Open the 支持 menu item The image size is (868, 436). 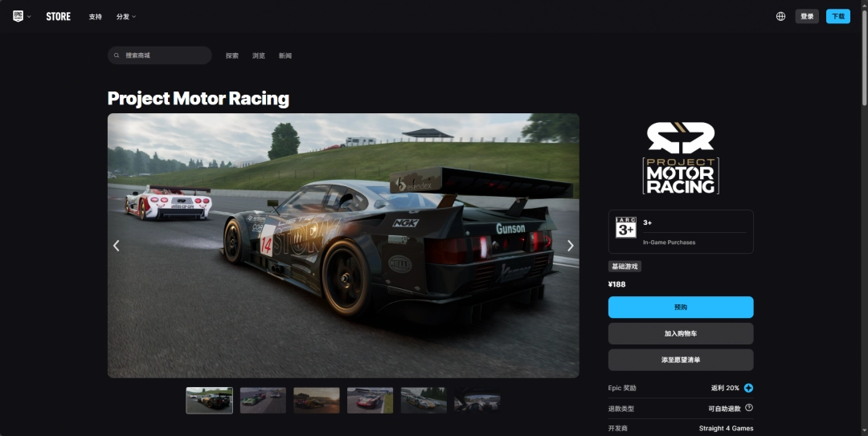click(x=96, y=17)
